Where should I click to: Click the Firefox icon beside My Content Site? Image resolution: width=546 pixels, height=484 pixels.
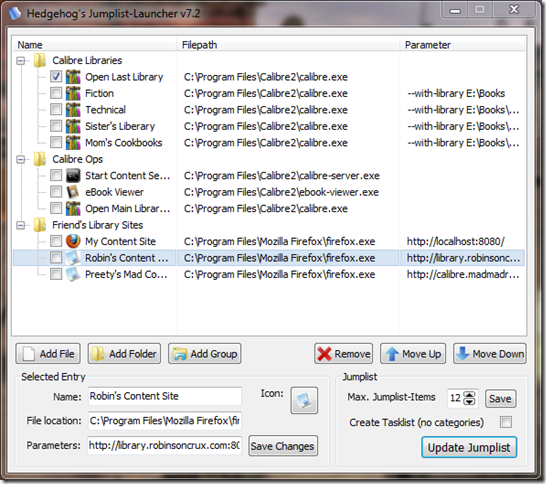pyautogui.click(x=73, y=241)
